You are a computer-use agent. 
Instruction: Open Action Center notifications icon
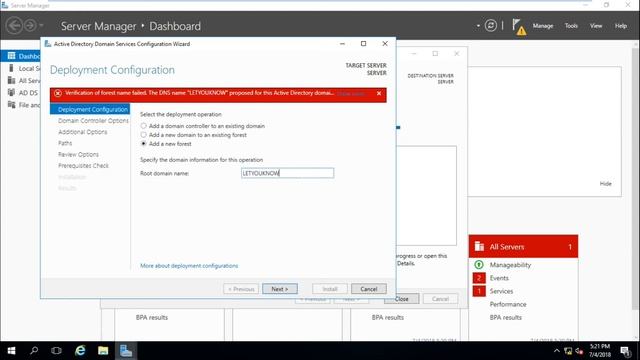pyautogui.click(x=625, y=351)
